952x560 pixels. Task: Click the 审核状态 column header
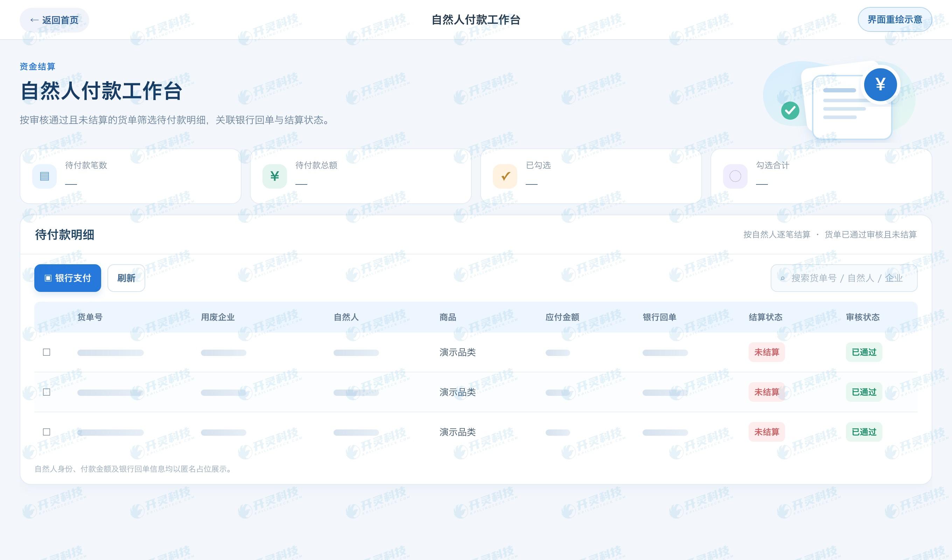point(863,317)
